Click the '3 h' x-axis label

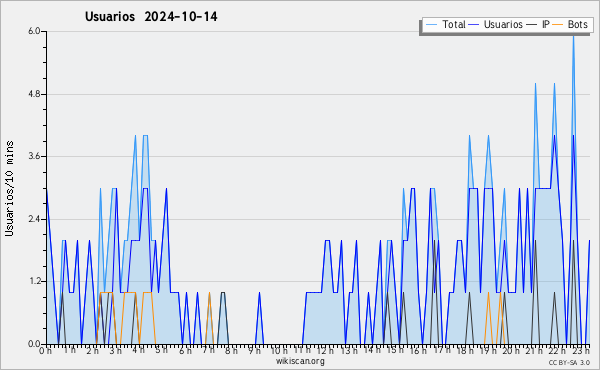coord(115,350)
